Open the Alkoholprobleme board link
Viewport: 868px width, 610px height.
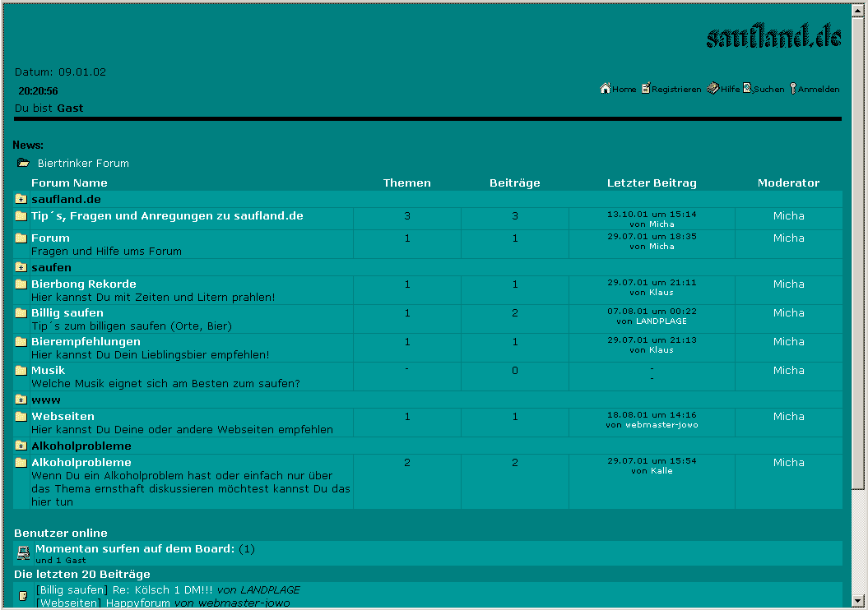tap(81, 462)
